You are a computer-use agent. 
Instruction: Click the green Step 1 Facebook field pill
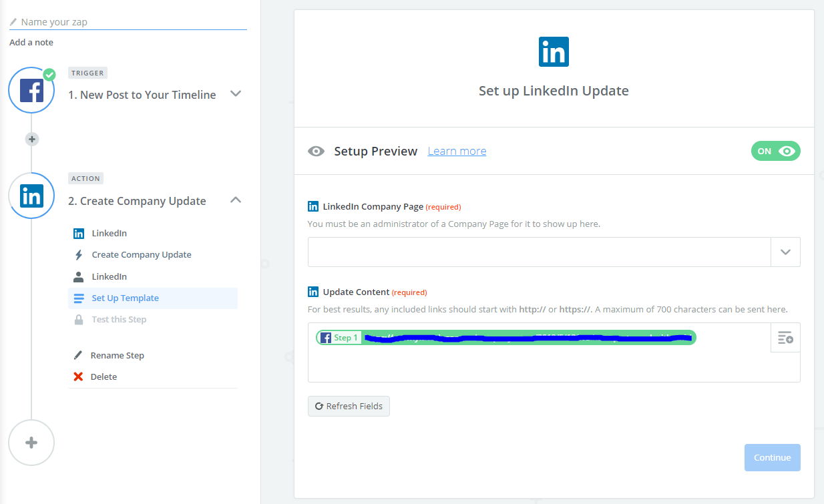[506, 338]
